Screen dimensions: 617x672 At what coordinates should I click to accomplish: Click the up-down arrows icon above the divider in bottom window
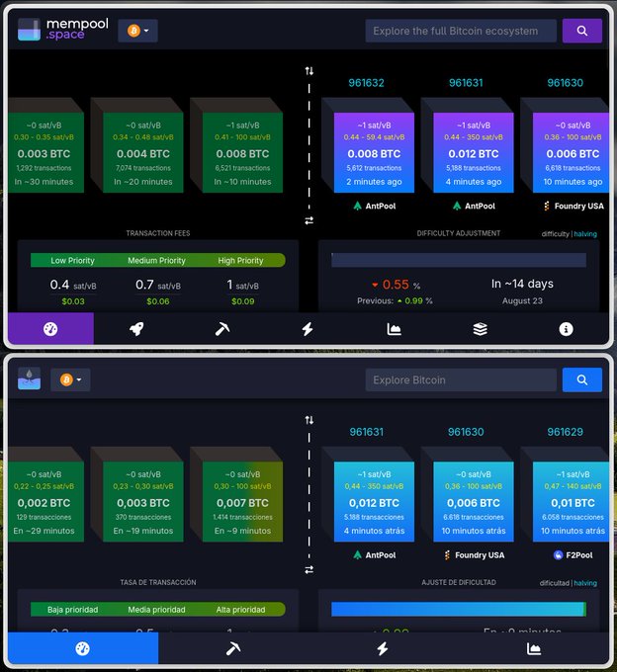tap(309, 420)
